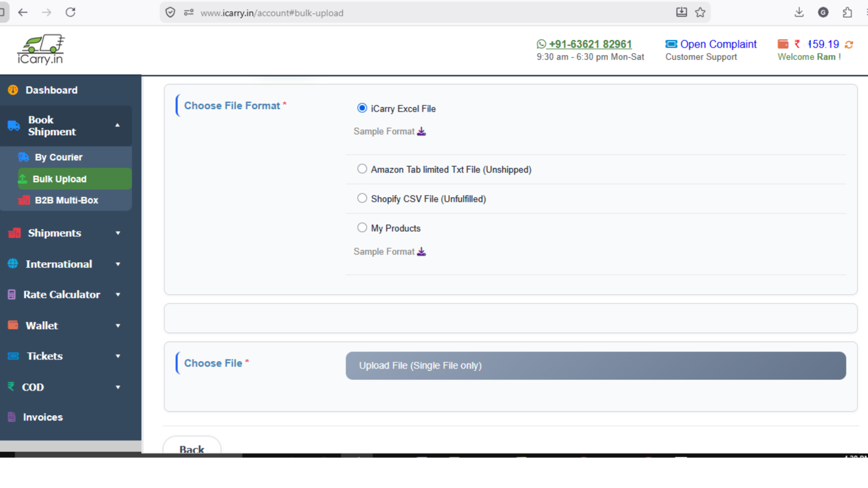The height and width of the screenshot is (488, 868).
Task: Click the browser forward arrow
Action: pos(47,12)
